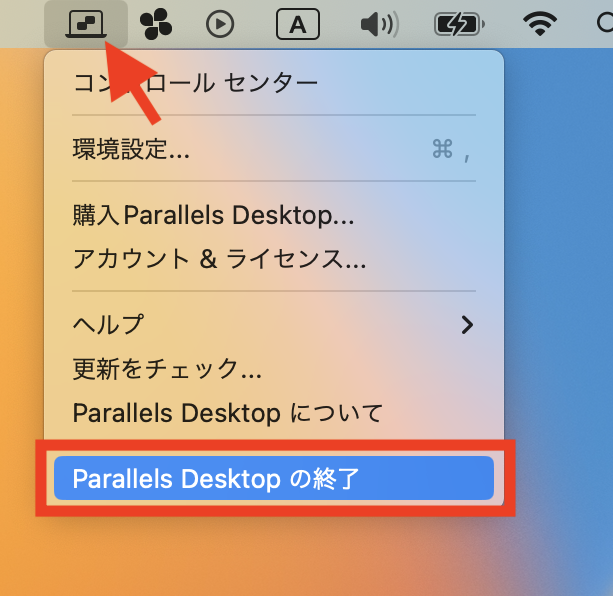Click the ヘルプ submenu chevron arrow
This screenshot has height=596, width=613.
tap(467, 325)
